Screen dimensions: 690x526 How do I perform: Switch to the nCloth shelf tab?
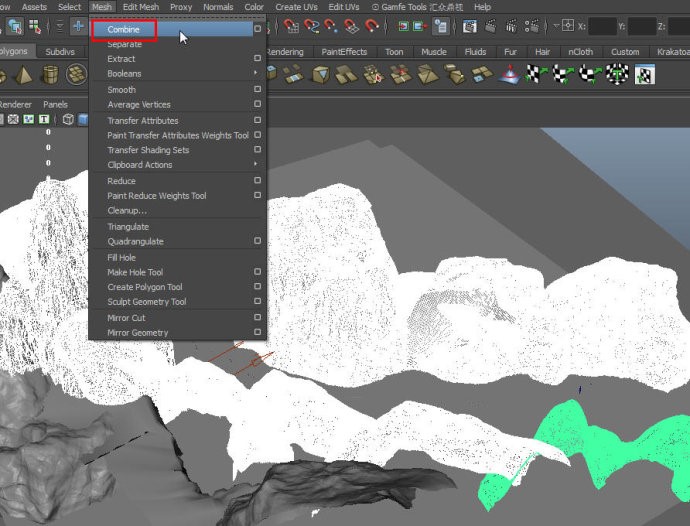(x=580, y=52)
